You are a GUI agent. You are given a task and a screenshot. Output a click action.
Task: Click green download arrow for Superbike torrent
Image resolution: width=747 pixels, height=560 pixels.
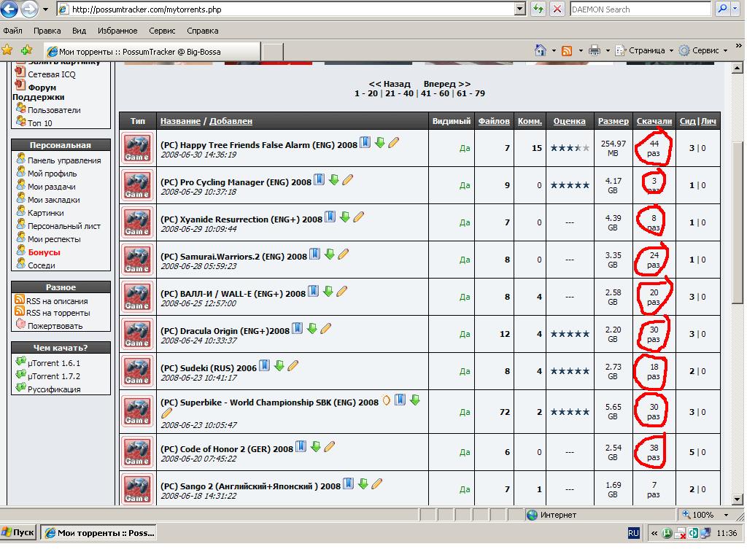click(x=415, y=400)
